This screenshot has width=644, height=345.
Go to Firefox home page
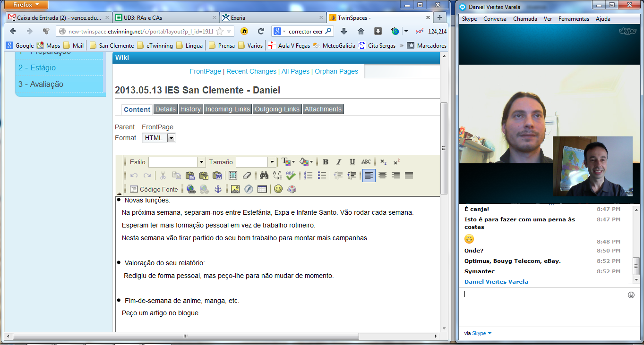point(361,32)
